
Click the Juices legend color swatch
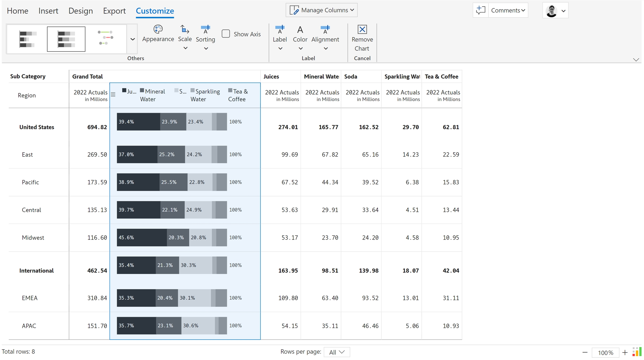pyautogui.click(x=124, y=90)
